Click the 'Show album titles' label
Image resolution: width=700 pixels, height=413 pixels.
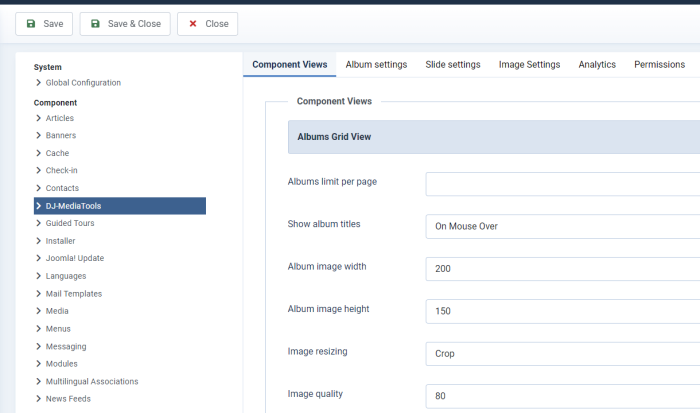click(324, 224)
